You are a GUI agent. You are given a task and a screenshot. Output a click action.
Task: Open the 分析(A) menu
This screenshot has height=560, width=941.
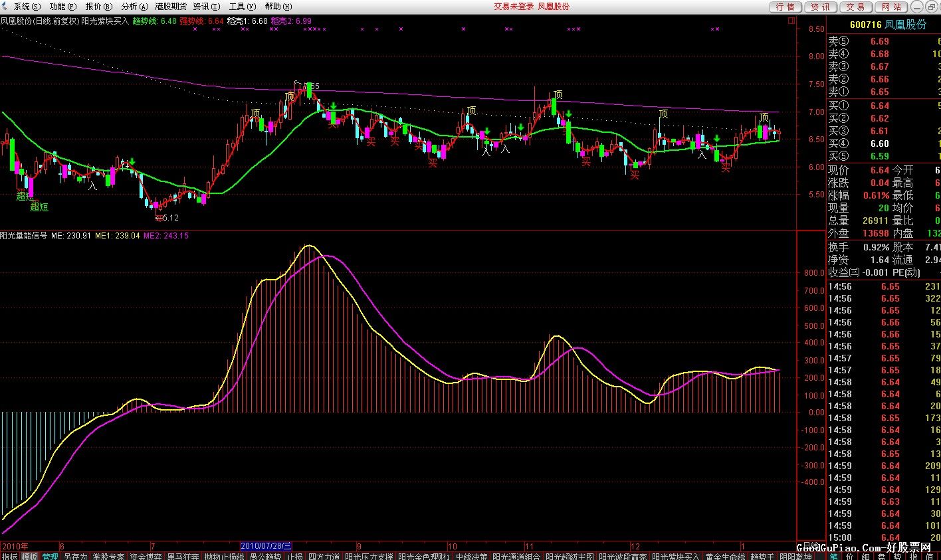coord(134,6)
